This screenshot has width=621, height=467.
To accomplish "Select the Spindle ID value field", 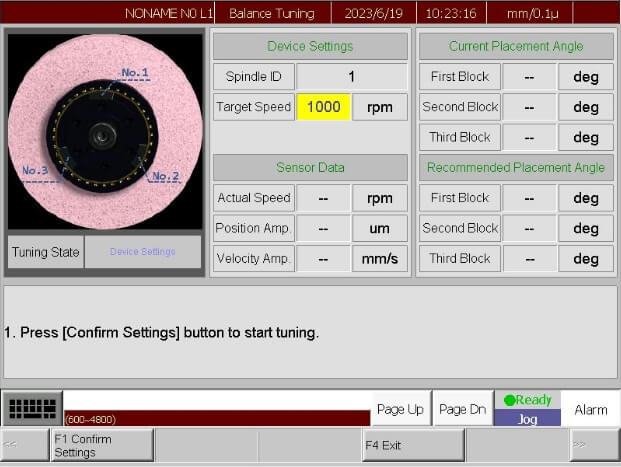I will pyautogui.click(x=352, y=76).
